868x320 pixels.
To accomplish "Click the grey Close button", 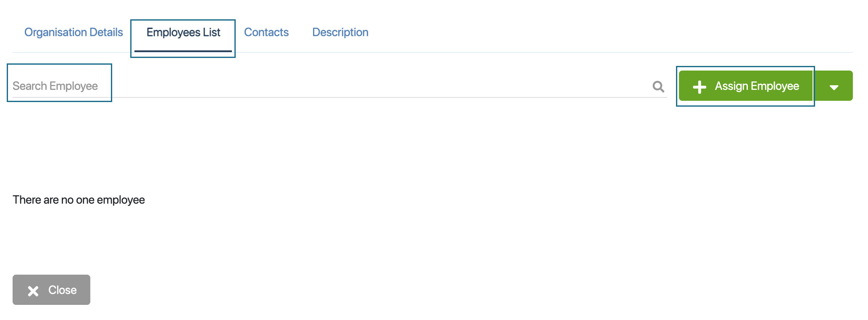I will point(51,290).
